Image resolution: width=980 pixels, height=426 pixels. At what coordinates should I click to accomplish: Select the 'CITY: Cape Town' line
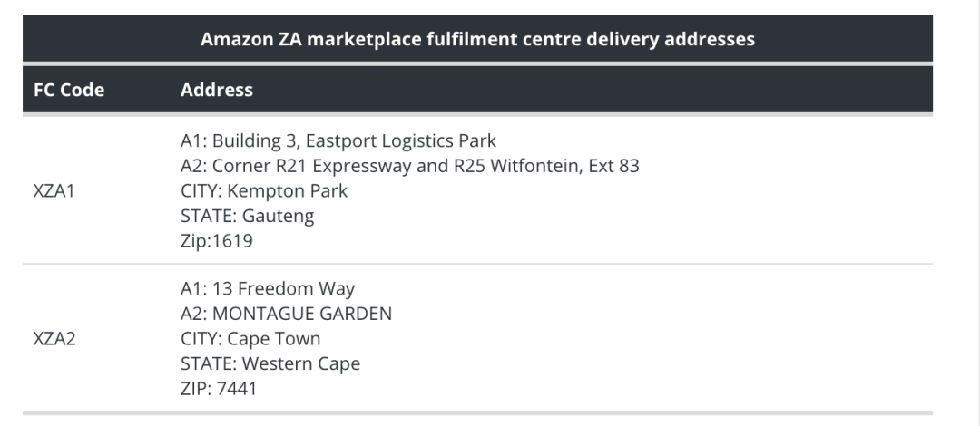(x=250, y=339)
